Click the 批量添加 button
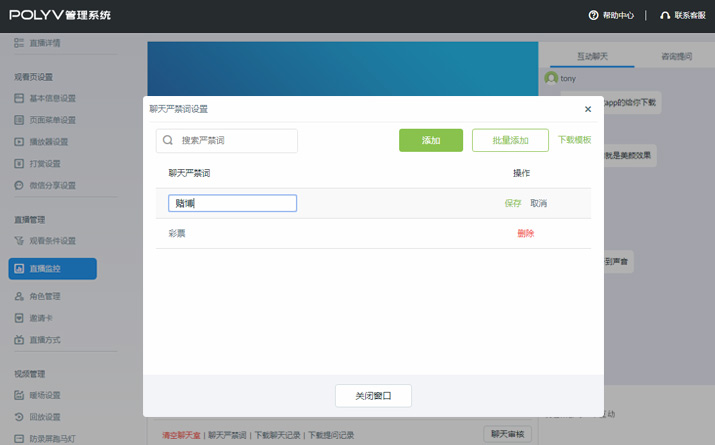 (x=510, y=141)
